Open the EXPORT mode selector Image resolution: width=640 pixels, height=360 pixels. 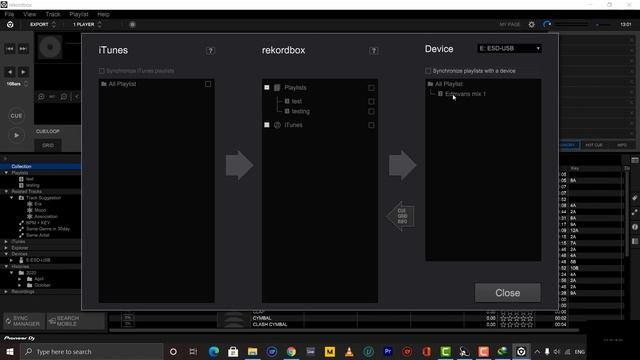[x=42, y=24]
